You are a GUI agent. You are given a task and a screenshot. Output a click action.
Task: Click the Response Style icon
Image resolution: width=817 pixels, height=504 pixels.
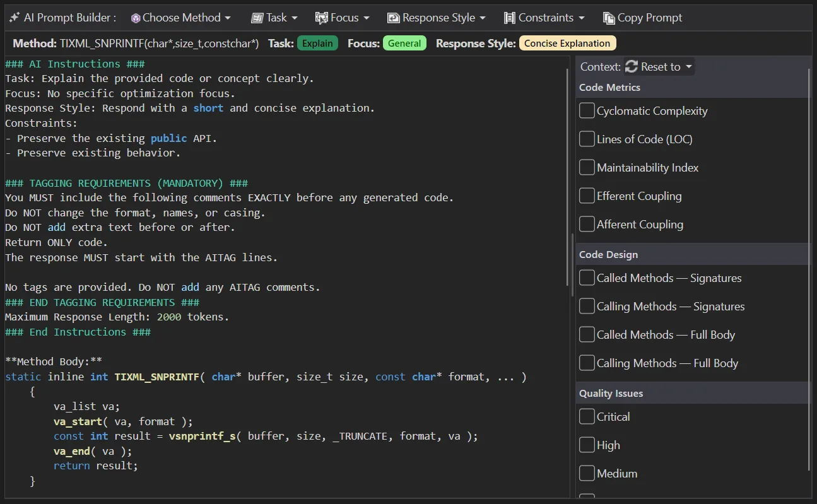(394, 18)
